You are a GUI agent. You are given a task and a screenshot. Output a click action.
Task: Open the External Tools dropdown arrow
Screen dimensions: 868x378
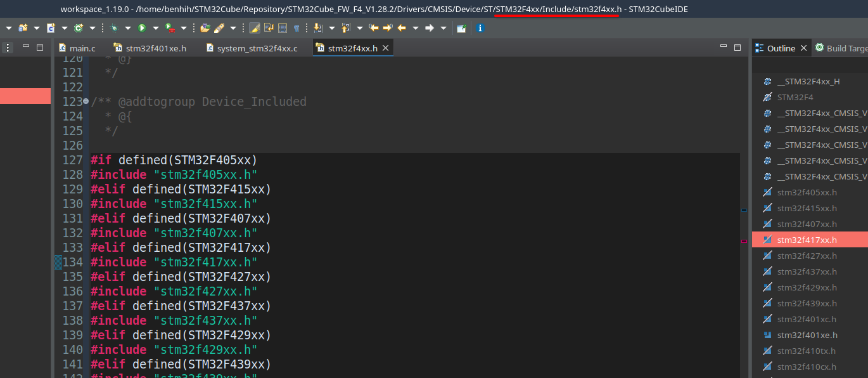[183, 28]
